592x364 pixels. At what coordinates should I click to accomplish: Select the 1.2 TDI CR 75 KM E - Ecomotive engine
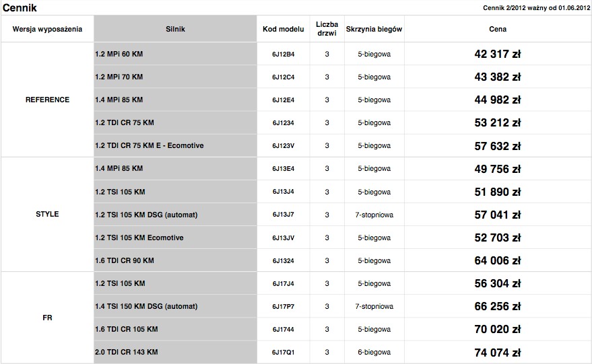point(150,145)
